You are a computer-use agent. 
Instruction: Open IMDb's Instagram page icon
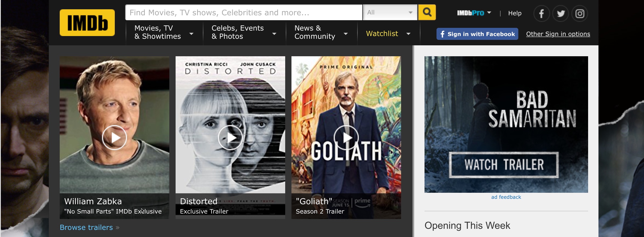pyautogui.click(x=580, y=13)
